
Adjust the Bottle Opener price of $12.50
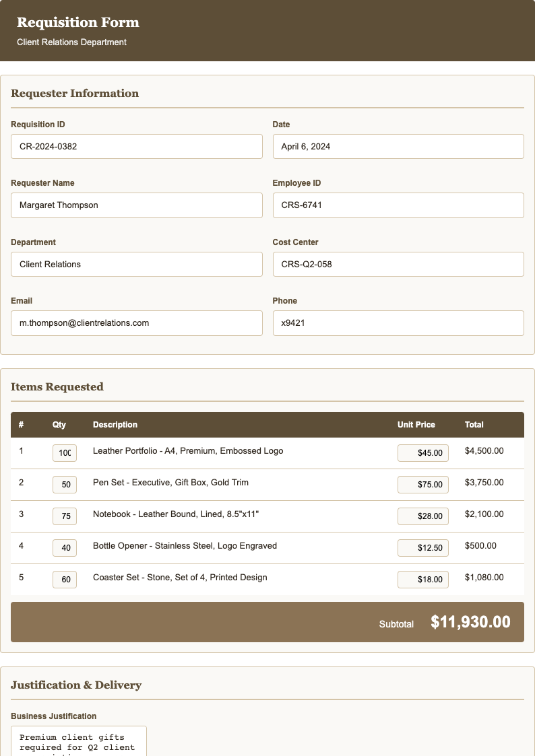pyautogui.click(x=422, y=547)
